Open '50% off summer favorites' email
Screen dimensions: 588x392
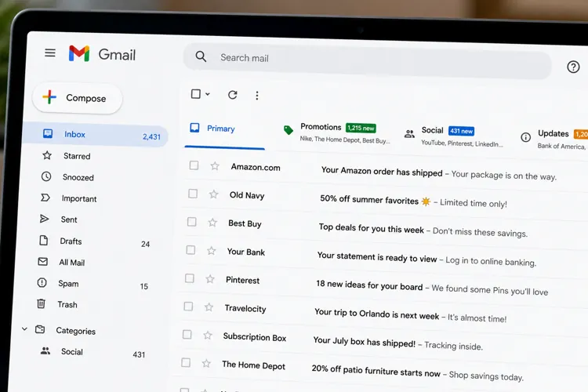tap(369, 200)
